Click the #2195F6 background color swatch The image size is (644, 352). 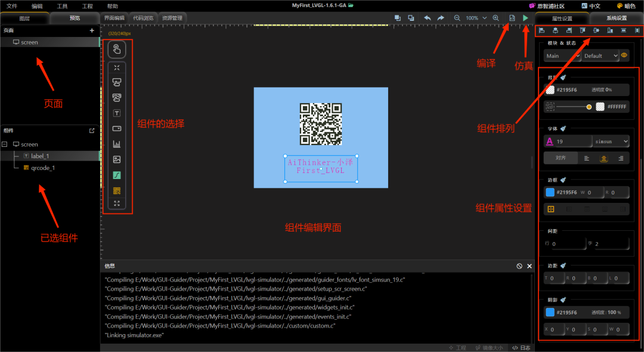tap(550, 89)
